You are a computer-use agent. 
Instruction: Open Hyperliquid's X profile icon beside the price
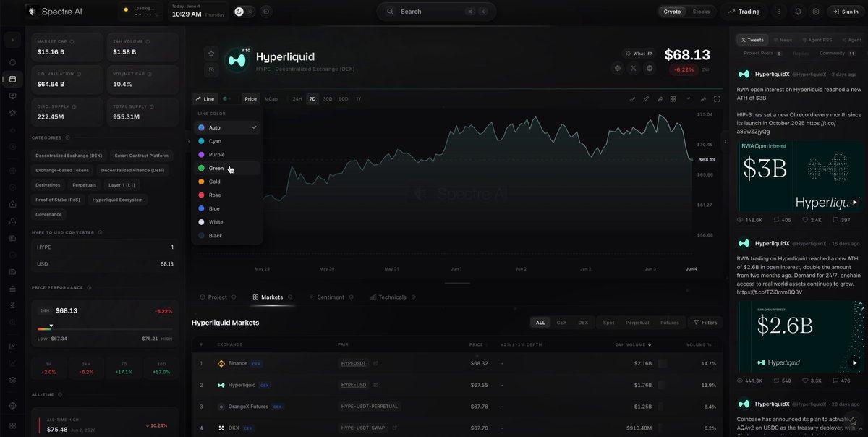(634, 68)
